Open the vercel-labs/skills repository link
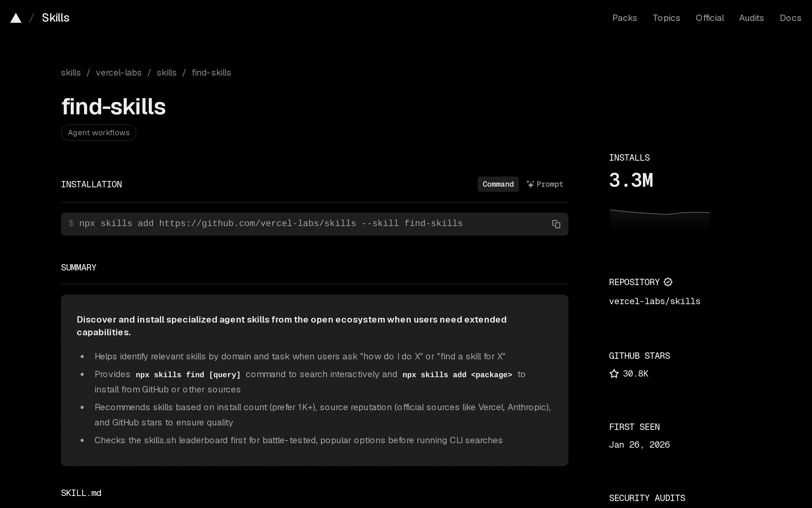Viewport: 812px width, 508px height. coord(655,301)
